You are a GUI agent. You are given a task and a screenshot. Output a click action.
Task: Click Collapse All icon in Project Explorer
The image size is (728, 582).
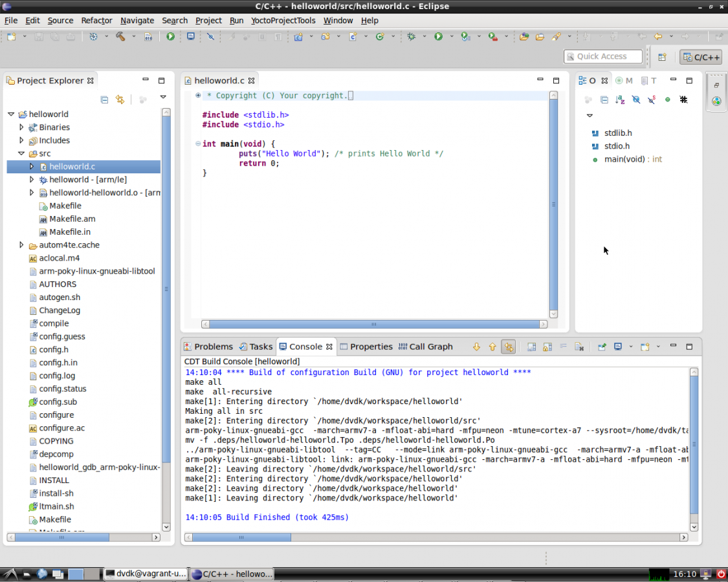[104, 100]
